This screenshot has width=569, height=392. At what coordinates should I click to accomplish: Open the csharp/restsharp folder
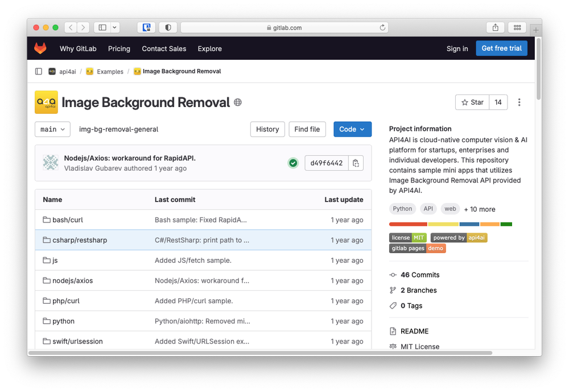tap(79, 240)
